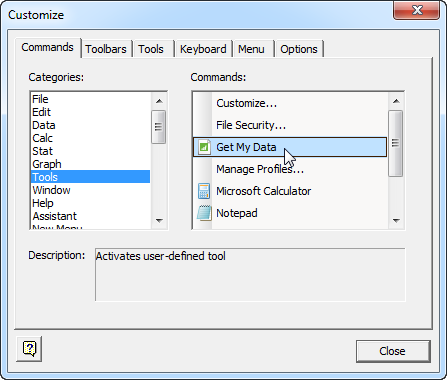Select Window category
Viewport: 447px width, 380px height.
90,190
